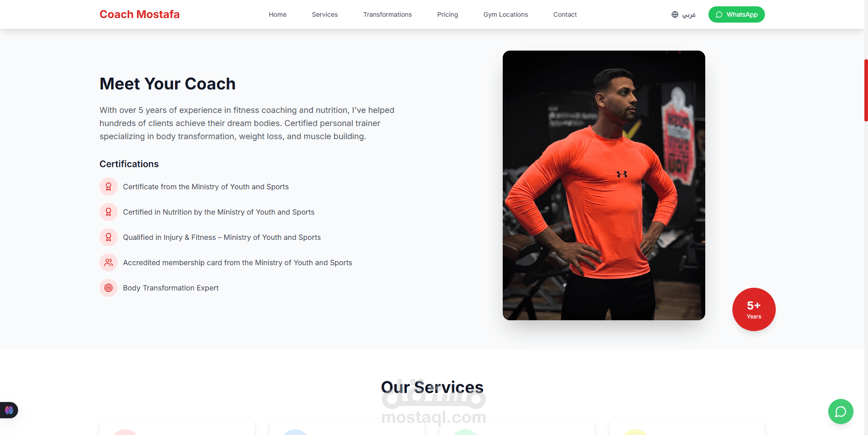Click the brain widget icon at left edge
Screen dimensions: 868x435
pyautogui.click(x=9, y=410)
